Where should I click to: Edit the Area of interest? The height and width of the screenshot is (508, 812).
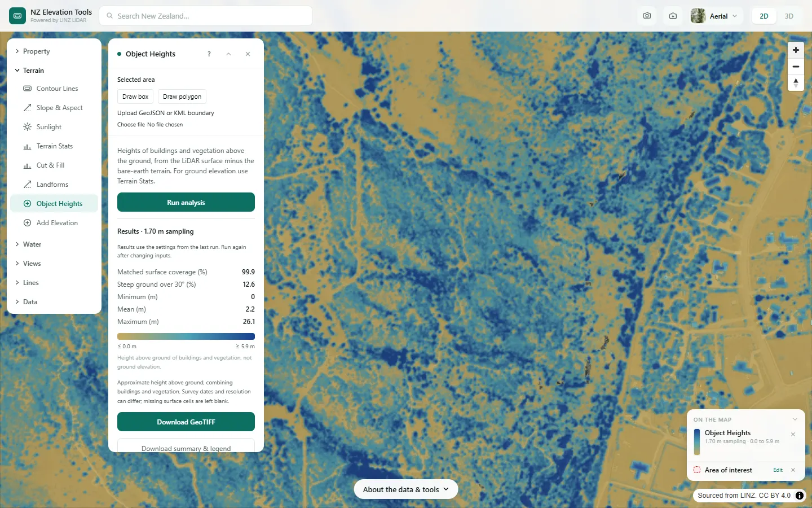[x=778, y=470]
